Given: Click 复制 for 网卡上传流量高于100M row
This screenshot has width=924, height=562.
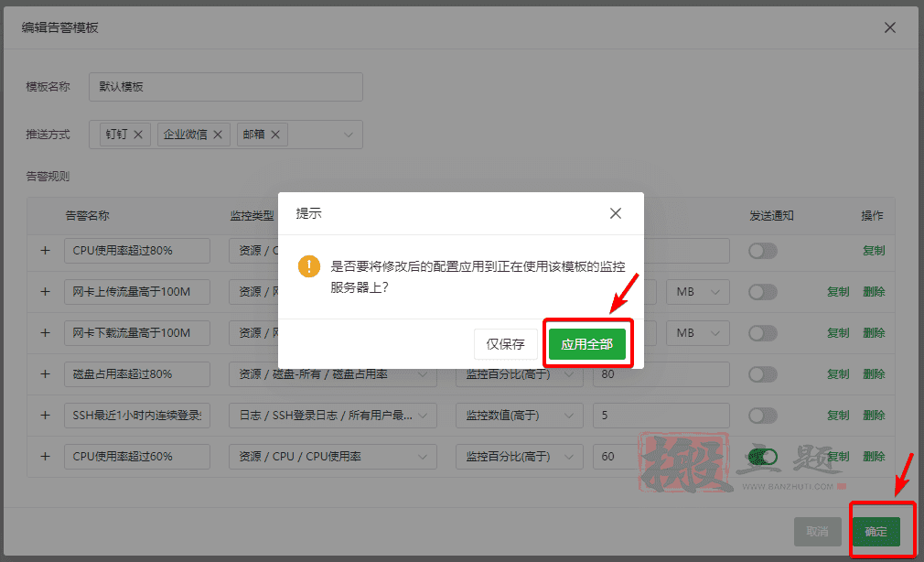Looking at the screenshot, I should click(838, 292).
